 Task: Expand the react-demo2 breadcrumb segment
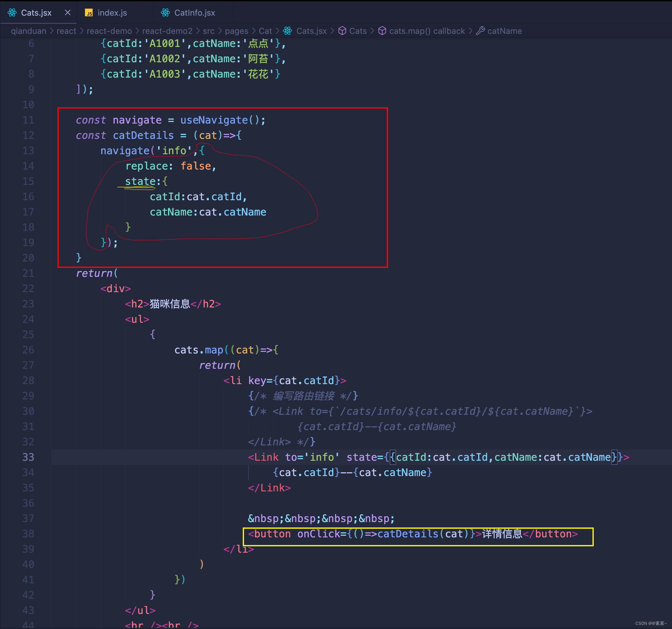[167, 31]
